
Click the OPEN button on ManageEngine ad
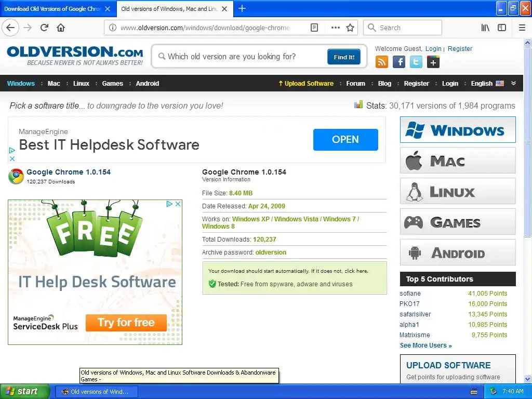pyautogui.click(x=345, y=139)
